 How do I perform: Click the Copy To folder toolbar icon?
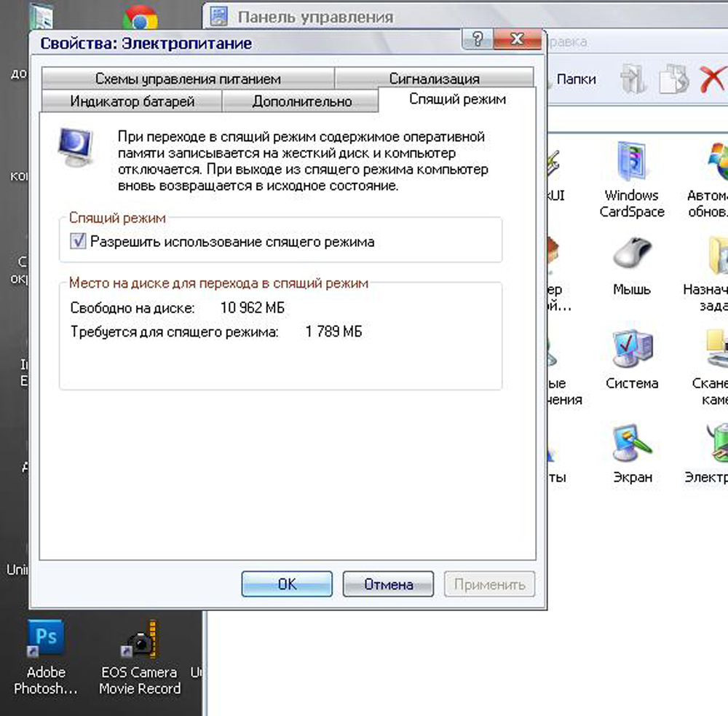pos(673,79)
